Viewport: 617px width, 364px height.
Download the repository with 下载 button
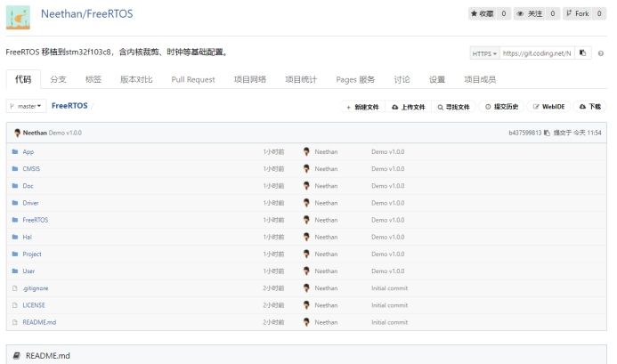(590, 107)
